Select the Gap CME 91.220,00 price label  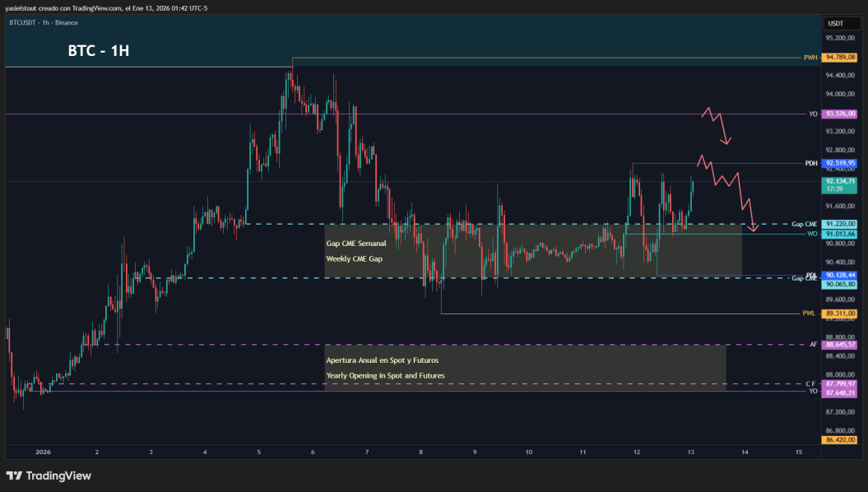[x=840, y=224]
